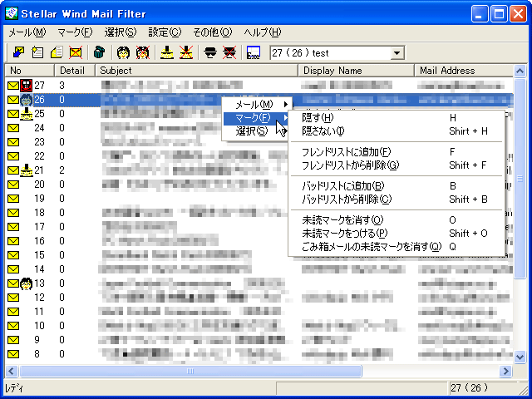Select mail row number 14
Viewport: 532px width, 399px height.
tap(259, 269)
